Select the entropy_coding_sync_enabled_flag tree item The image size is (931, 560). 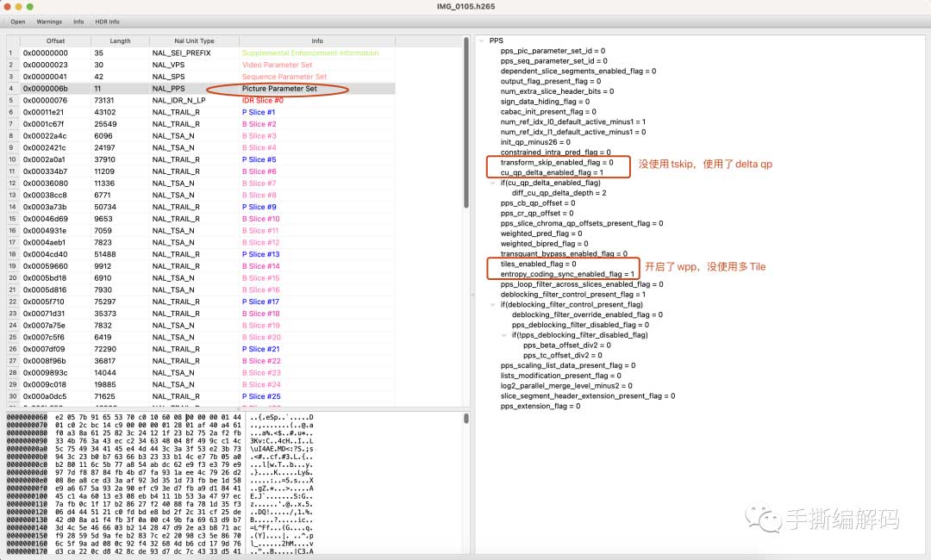(x=567, y=274)
